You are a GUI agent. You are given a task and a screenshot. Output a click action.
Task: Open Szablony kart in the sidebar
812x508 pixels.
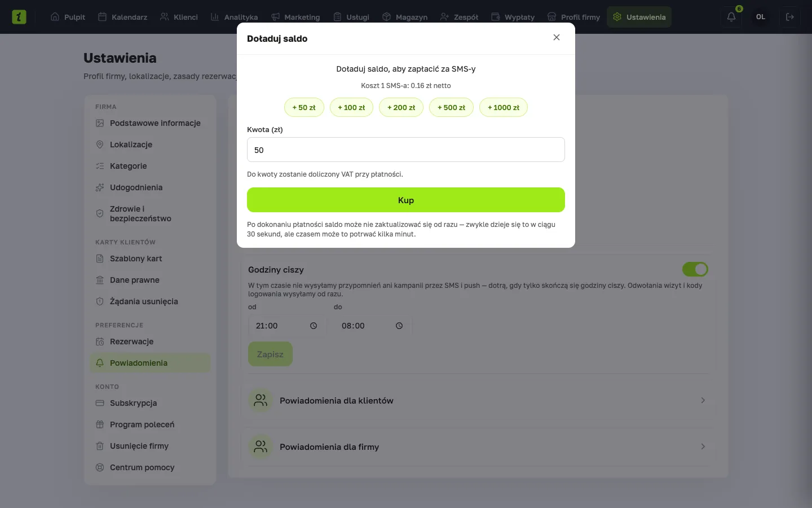[x=150, y=259]
